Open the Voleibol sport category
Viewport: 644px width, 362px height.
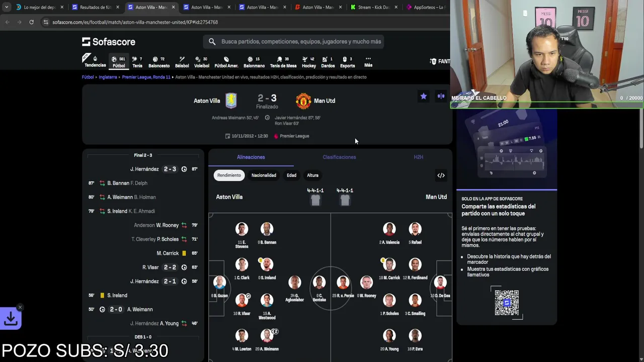coord(202,61)
